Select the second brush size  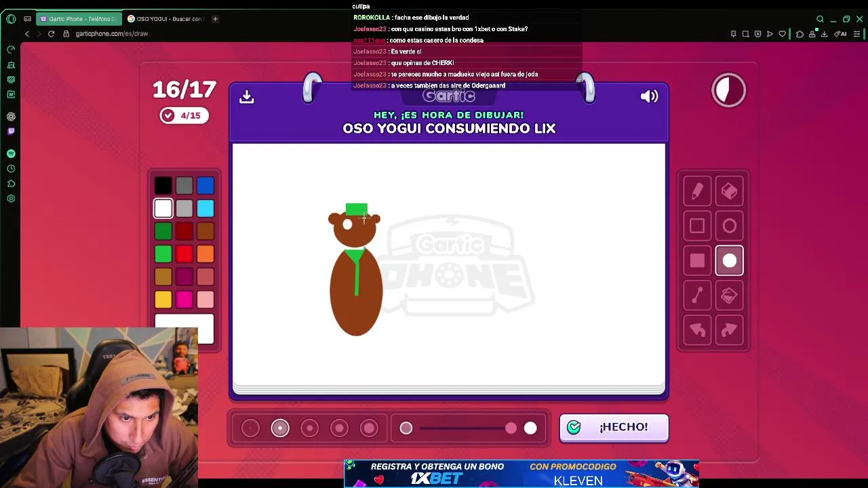tap(280, 428)
